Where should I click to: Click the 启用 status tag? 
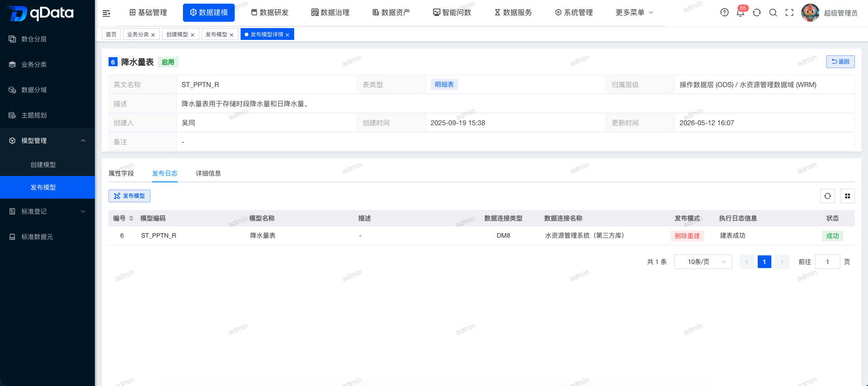coord(168,62)
